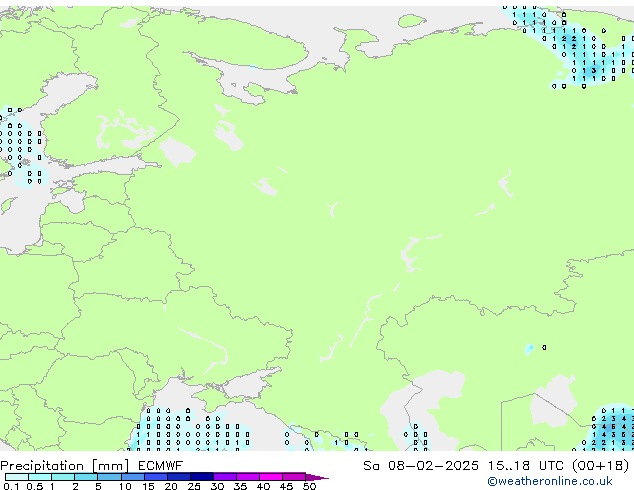Click the '35' legend scale value
Image resolution: width=634 pixels, height=490 pixels.
tap(240, 486)
